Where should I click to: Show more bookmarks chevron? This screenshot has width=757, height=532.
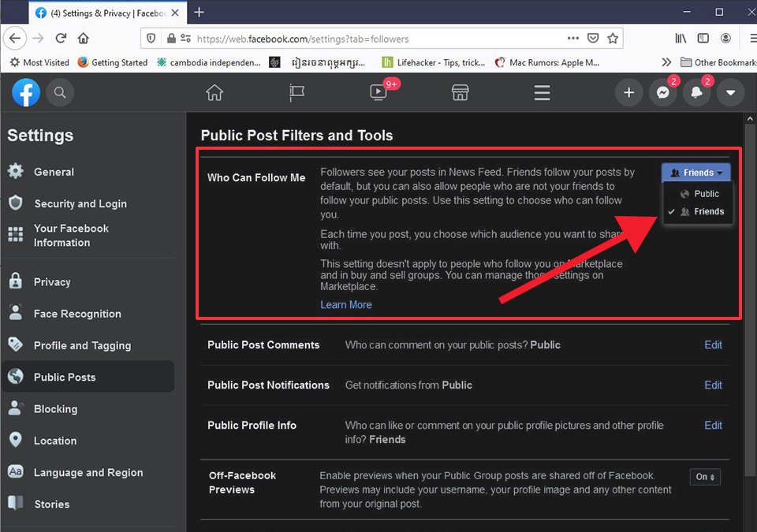coord(666,61)
